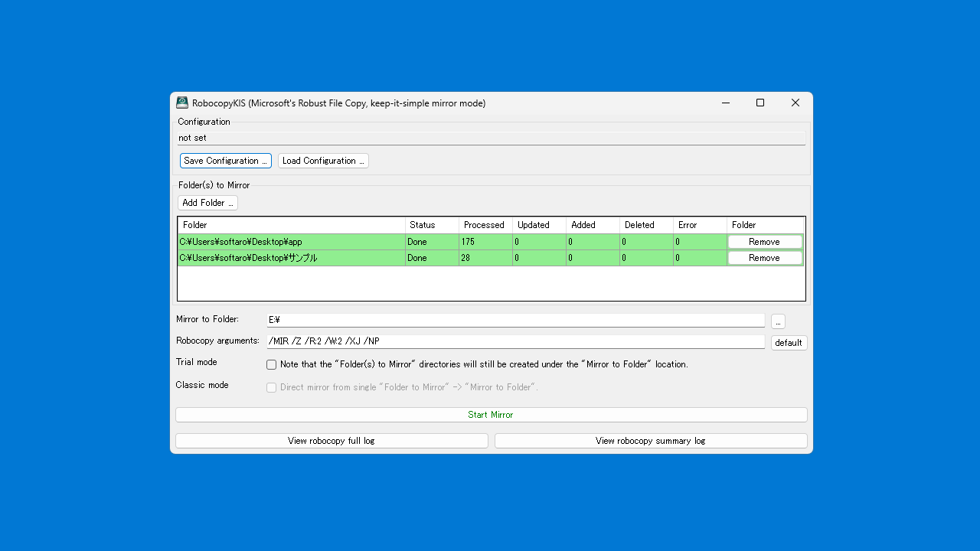This screenshot has width=980, height=551.
Task: Click the Processed column header
Action: [x=485, y=225]
